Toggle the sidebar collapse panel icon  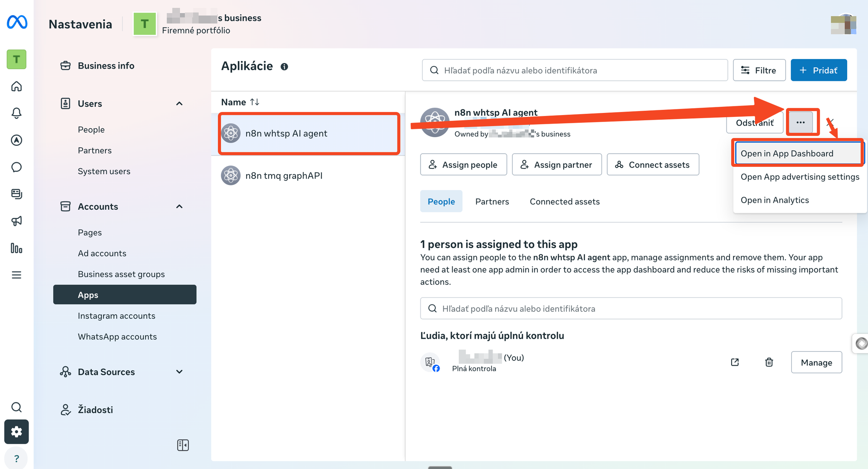tap(183, 445)
